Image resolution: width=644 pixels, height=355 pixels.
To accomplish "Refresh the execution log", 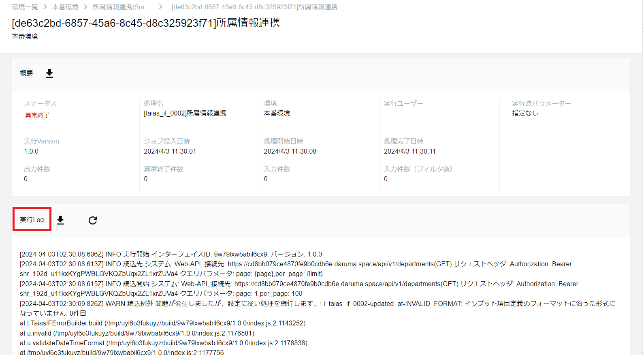I will click(93, 220).
